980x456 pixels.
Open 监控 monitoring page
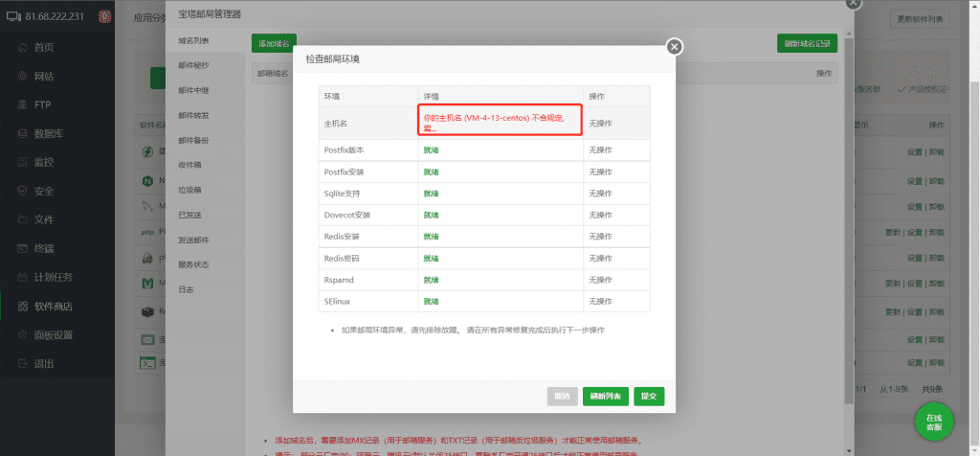(x=43, y=162)
